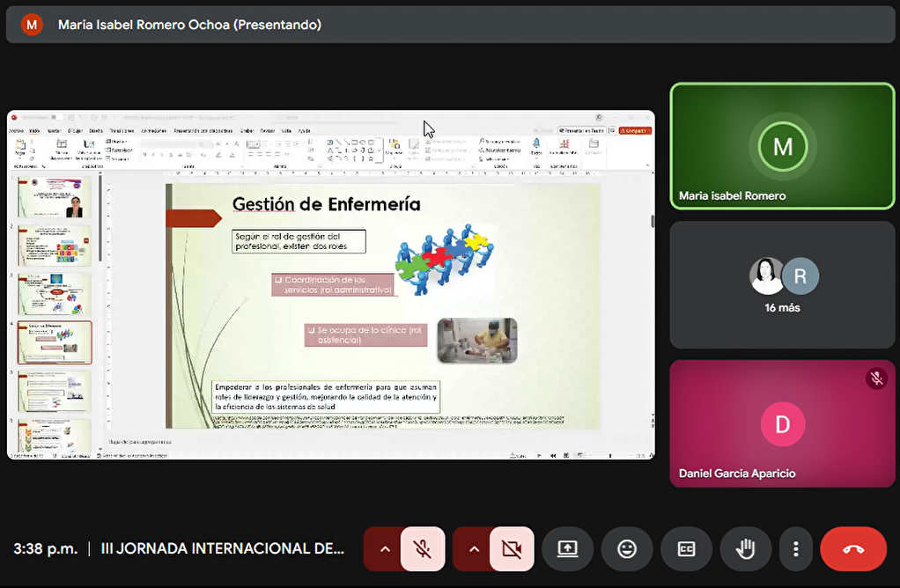This screenshot has width=900, height=588.
Task: Expand video settings chevron beside camera
Action: click(x=473, y=549)
